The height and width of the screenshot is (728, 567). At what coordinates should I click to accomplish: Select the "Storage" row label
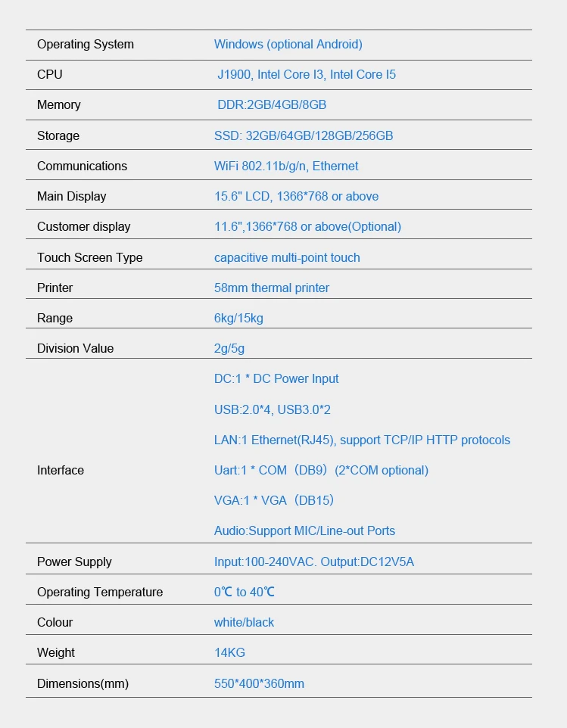[x=58, y=136]
